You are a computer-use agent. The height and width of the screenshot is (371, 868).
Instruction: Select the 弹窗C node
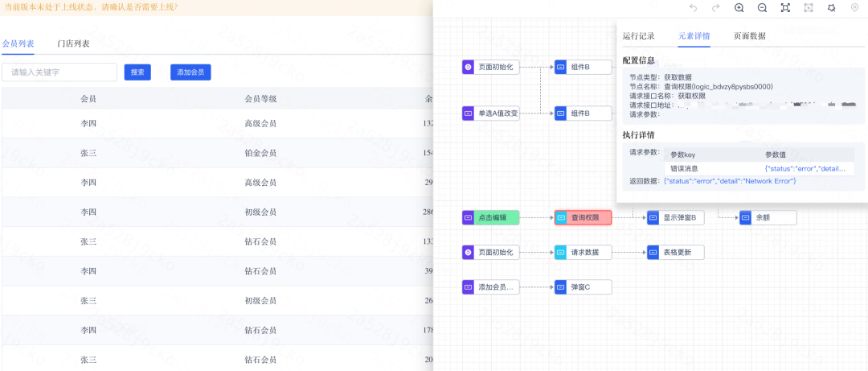[x=583, y=286]
